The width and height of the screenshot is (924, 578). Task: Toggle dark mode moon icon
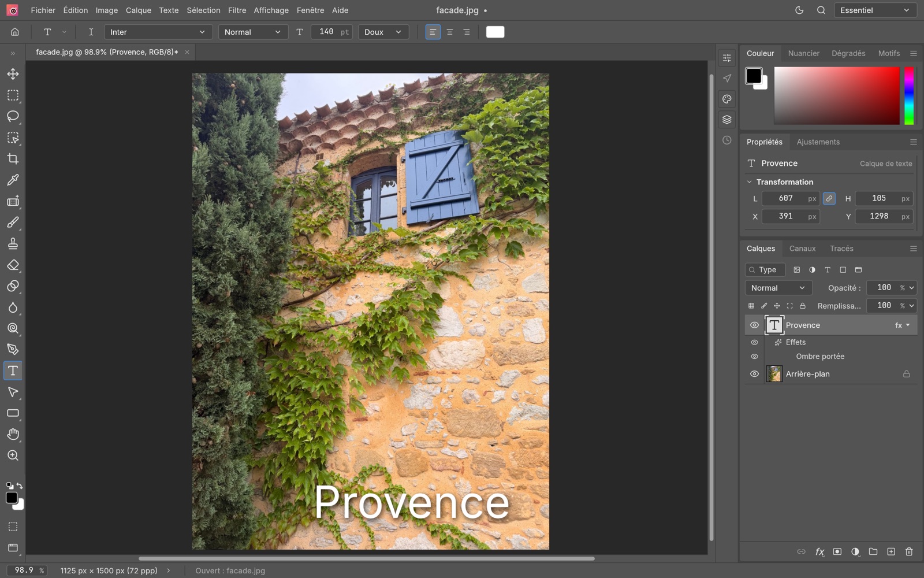tap(799, 10)
